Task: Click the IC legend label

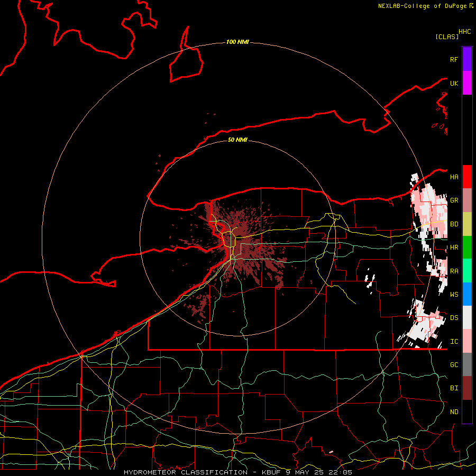Action: pyautogui.click(x=454, y=342)
